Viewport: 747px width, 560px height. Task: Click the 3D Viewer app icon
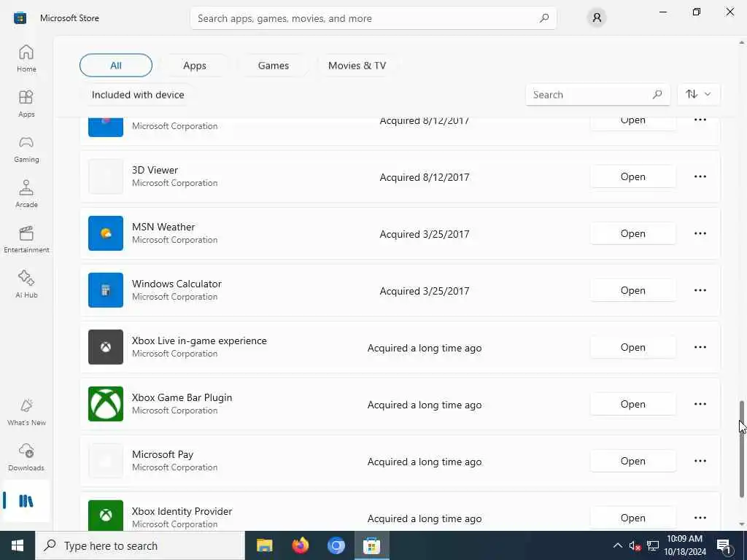coord(106,176)
